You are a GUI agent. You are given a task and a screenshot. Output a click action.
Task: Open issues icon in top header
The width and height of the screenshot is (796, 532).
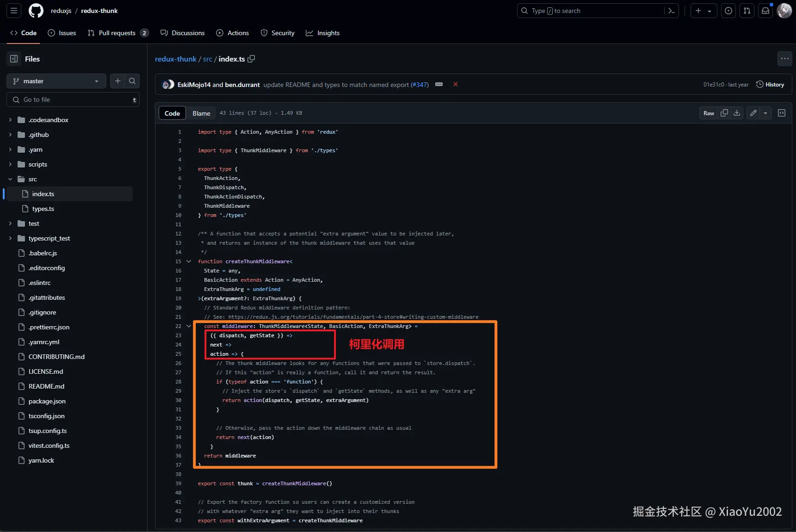728,11
